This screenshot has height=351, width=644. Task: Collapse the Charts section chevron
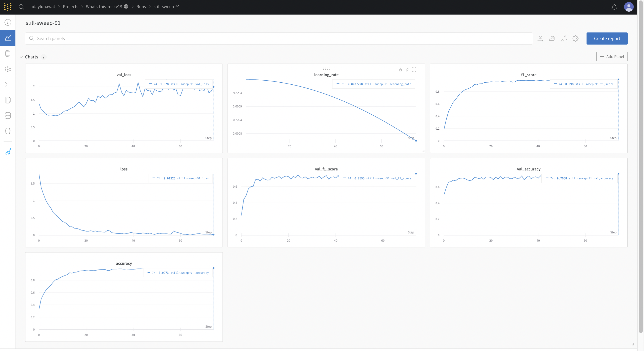[21, 57]
